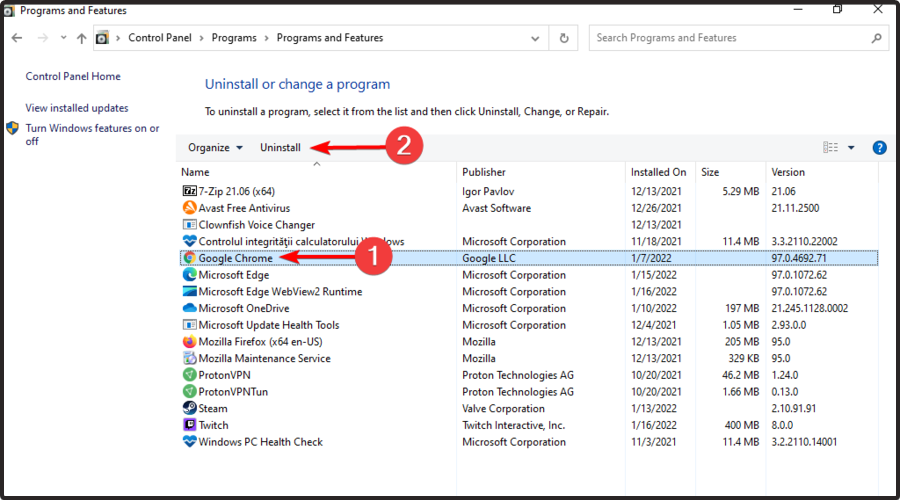Sort programs by Installed On column

658,172
